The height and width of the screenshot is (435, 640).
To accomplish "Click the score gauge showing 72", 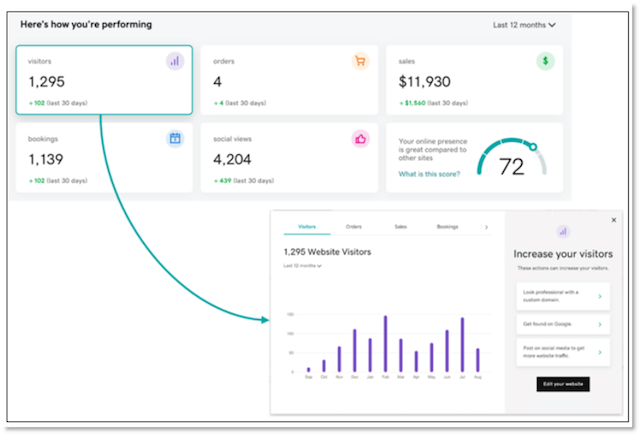I will click(x=510, y=163).
